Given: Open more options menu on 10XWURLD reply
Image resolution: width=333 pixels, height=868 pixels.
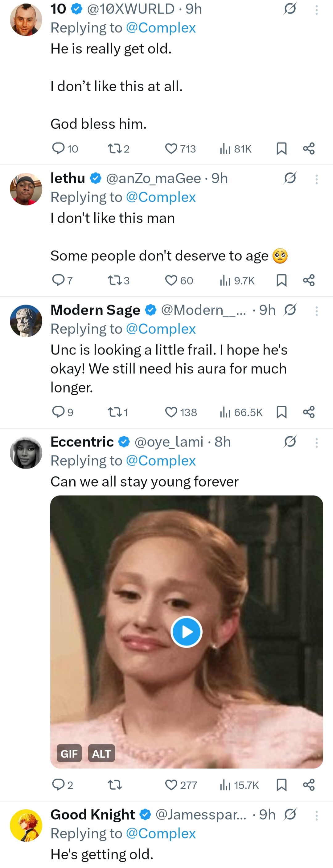Looking at the screenshot, I should click(x=316, y=10).
